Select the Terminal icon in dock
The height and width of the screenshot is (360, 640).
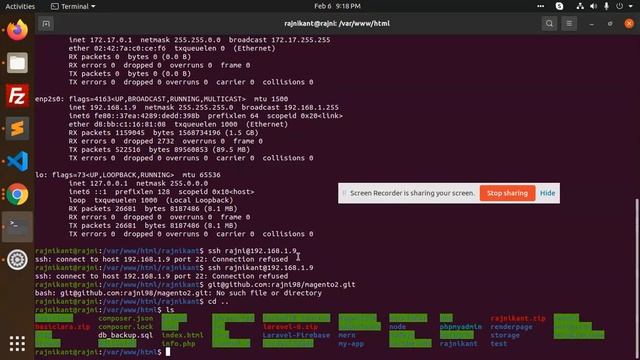click(17, 227)
